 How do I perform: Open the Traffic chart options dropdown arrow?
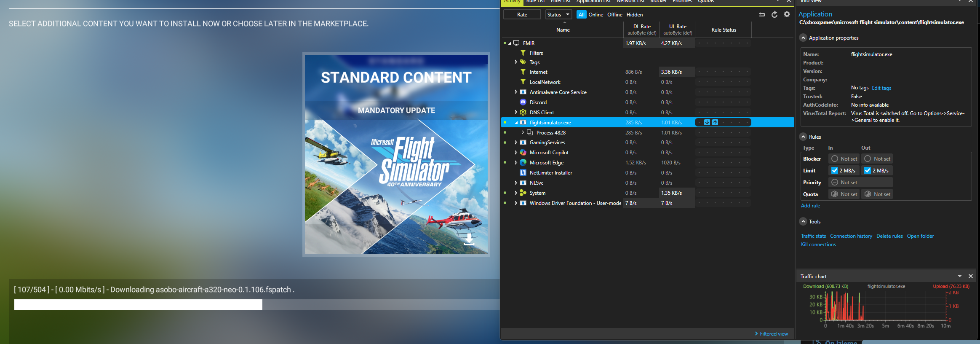960,277
